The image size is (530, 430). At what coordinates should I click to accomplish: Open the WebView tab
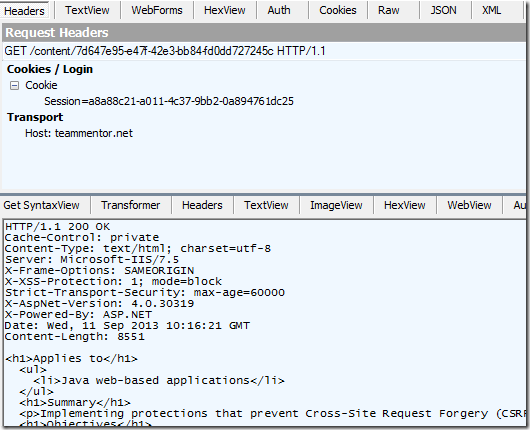pyautogui.click(x=469, y=205)
